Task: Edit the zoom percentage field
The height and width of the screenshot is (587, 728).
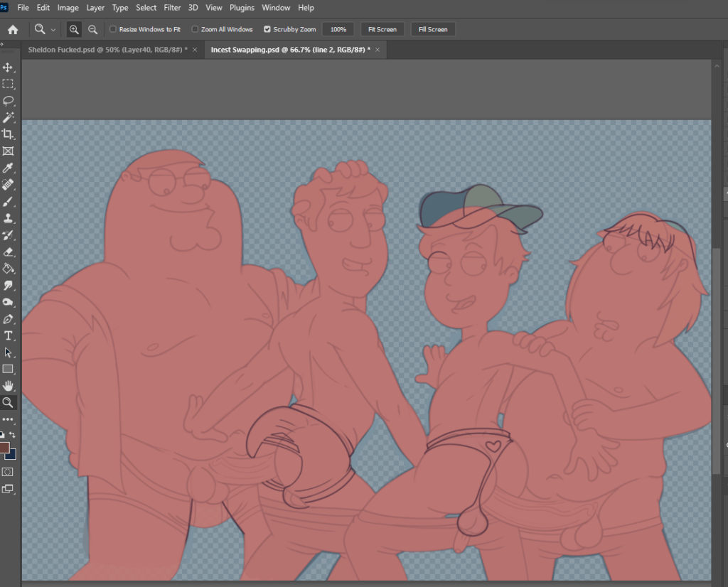Action: point(338,29)
